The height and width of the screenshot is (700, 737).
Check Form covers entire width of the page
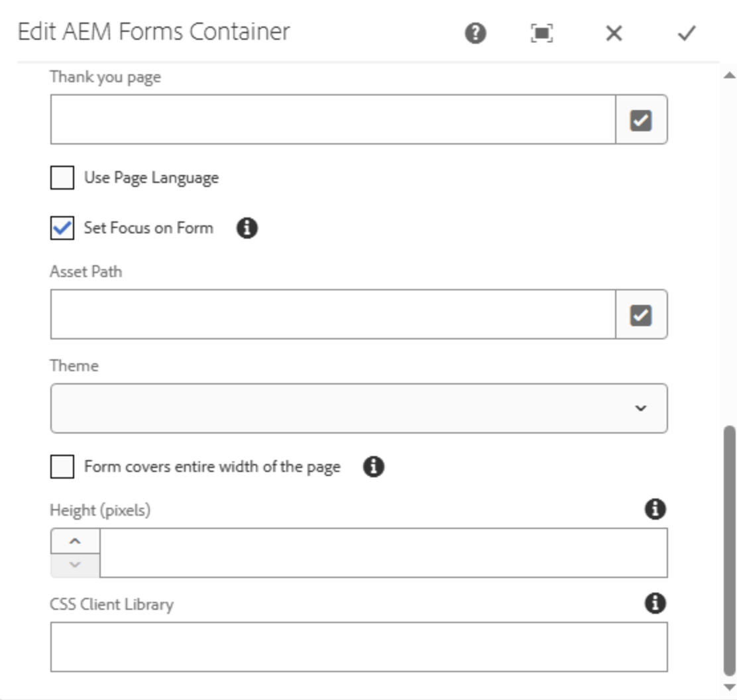[x=62, y=467]
